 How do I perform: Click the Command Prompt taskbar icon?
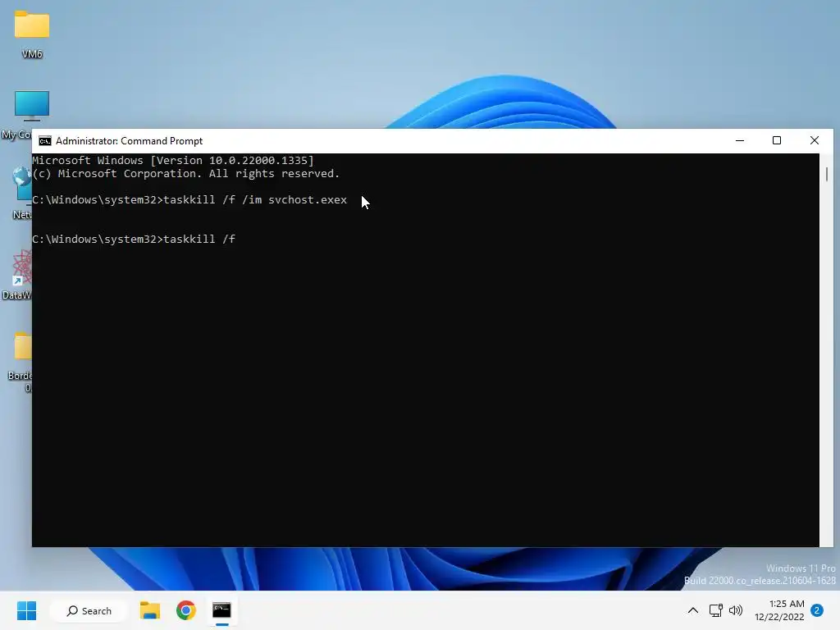[221, 610]
